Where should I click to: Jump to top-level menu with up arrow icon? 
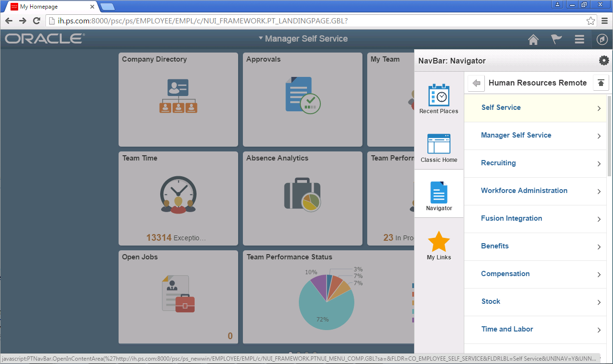click(601, 83)
